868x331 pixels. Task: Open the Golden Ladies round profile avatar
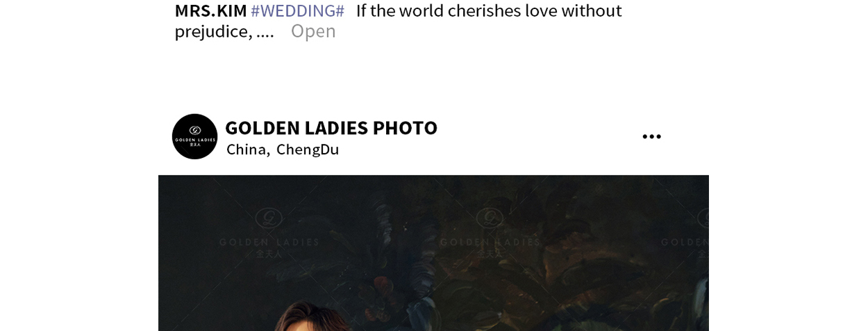[x=194, y=136]
